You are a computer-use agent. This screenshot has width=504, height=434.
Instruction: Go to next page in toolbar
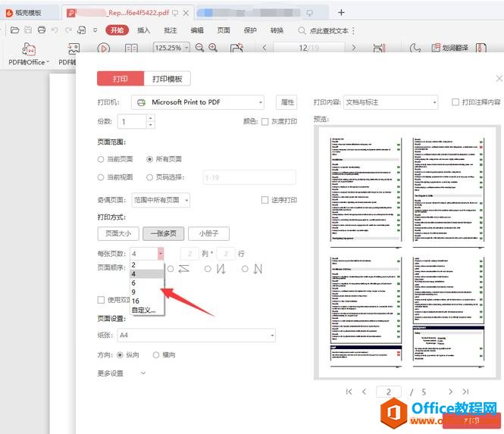[x=354, y=48]
